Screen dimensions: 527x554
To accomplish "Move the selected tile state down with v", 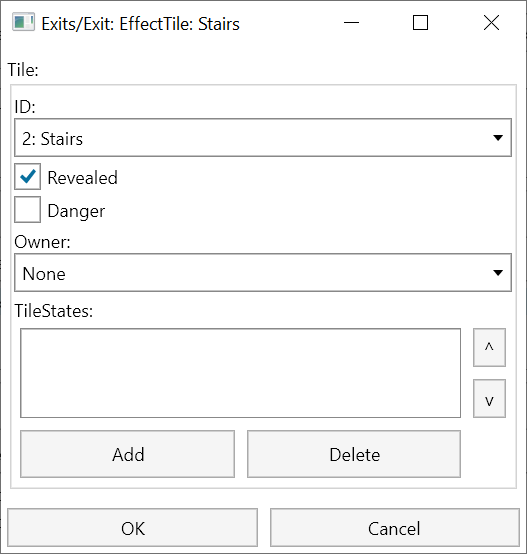I will pos(489,399).
